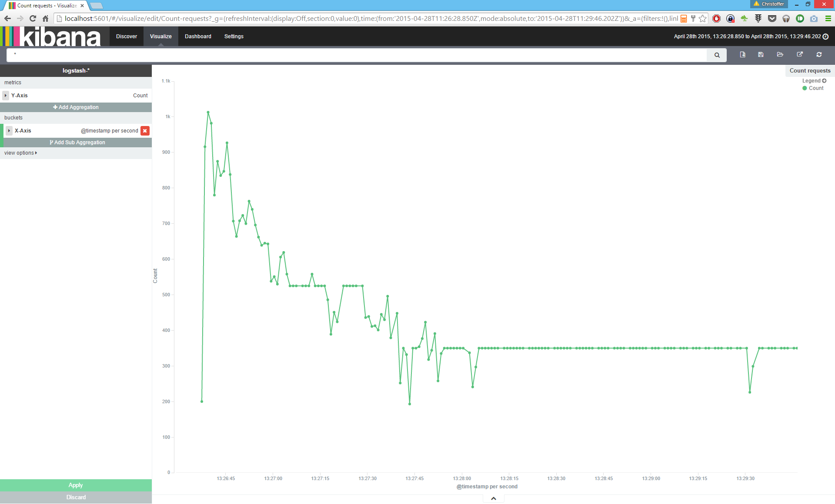The width and height of the screenshot is (835, 504).
Task: Expand the view options section
Action: [20, 153]
